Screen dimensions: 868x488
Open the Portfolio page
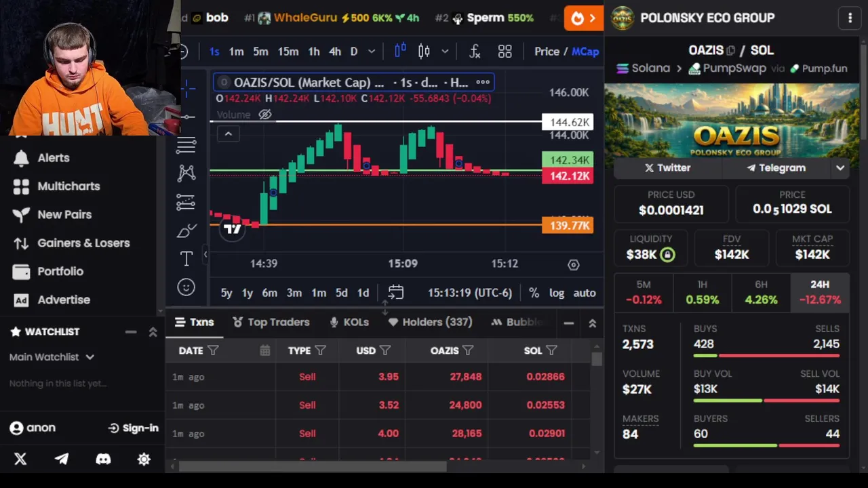60,272
